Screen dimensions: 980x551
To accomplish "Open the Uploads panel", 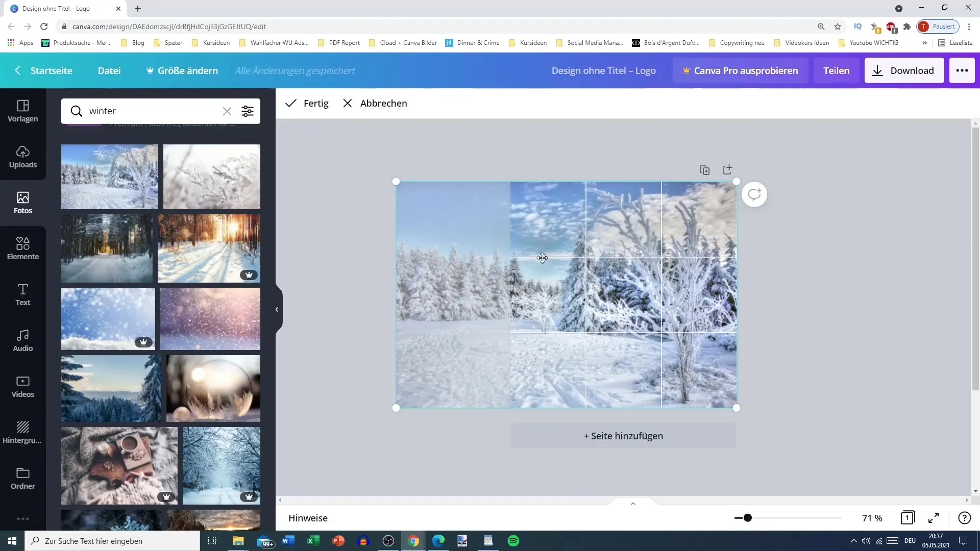I will tap(23, 157).
